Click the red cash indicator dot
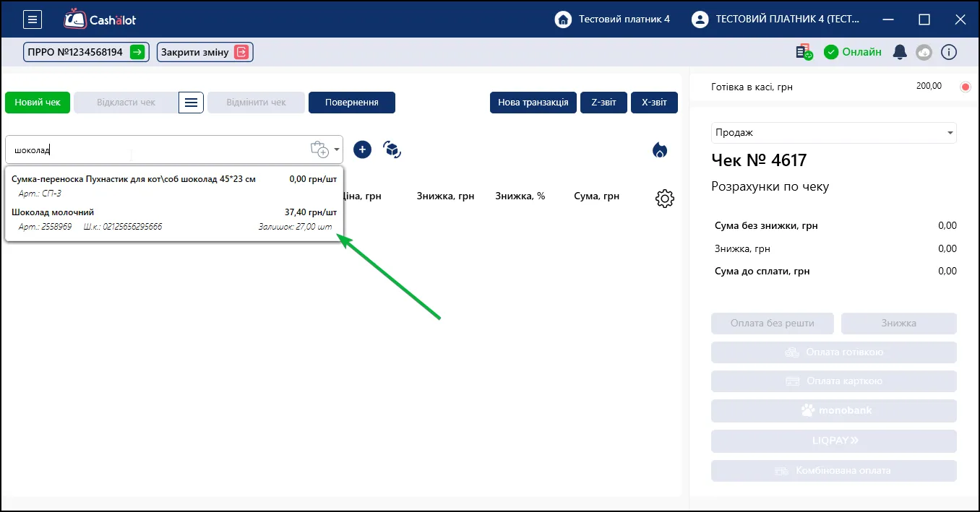980x512 pixels. coord(965,87)
